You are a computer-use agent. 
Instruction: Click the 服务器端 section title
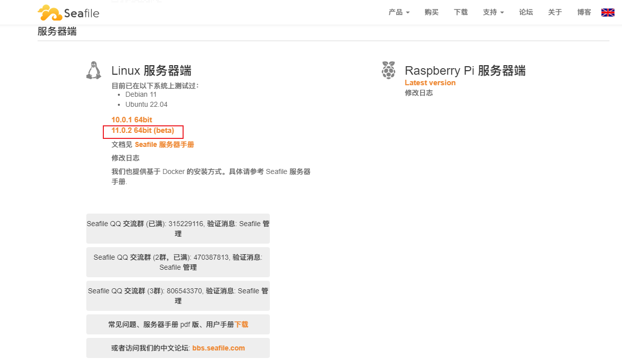[x=57, y=31]
